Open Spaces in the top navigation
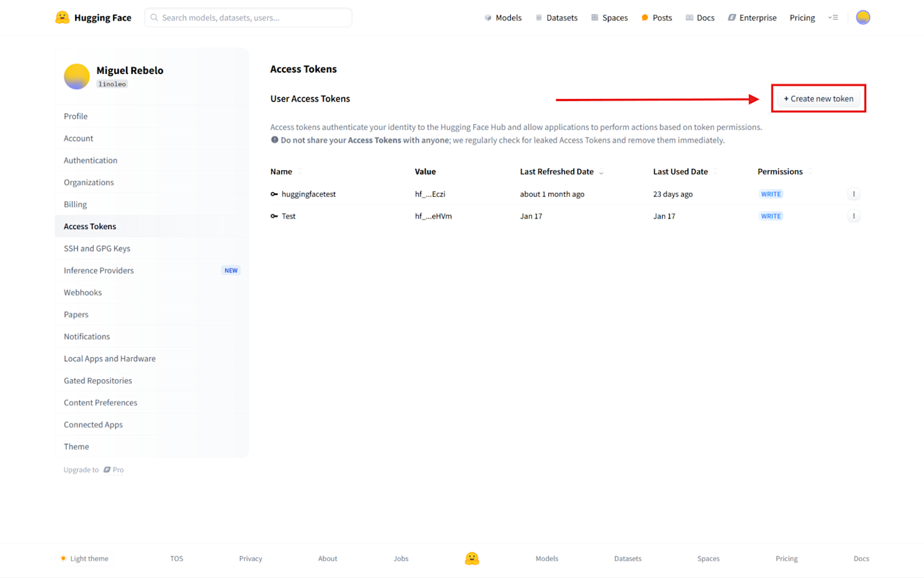 609,18
